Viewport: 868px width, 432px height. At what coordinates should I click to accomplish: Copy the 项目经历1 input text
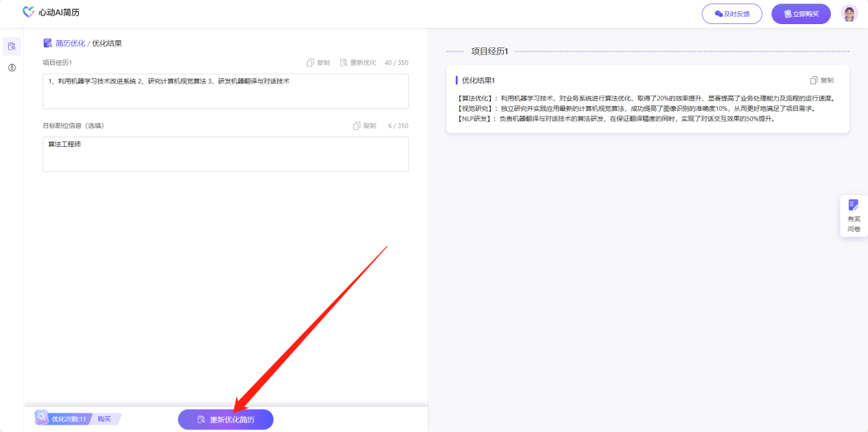(318, 63)
